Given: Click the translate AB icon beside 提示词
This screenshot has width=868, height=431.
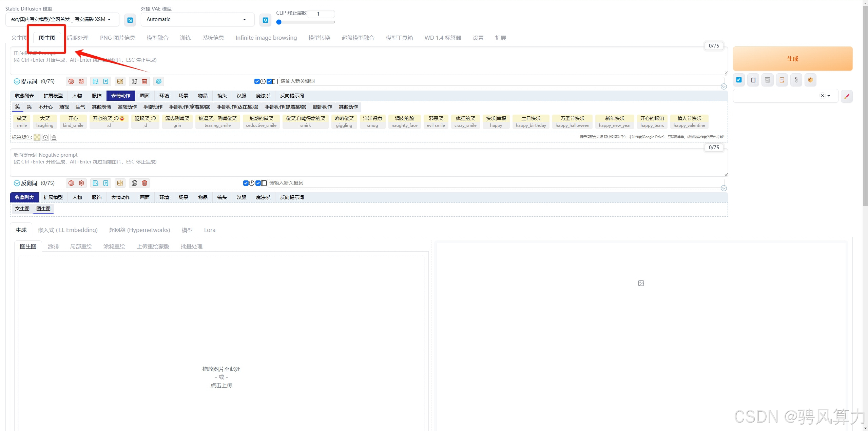Looking at the screenshot, I should 120,81.
